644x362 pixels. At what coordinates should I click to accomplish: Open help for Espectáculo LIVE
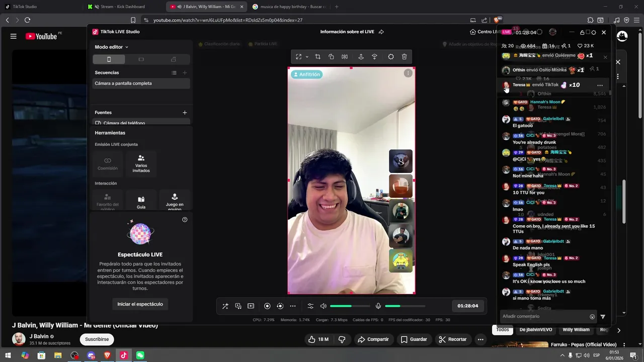(185, 220)
